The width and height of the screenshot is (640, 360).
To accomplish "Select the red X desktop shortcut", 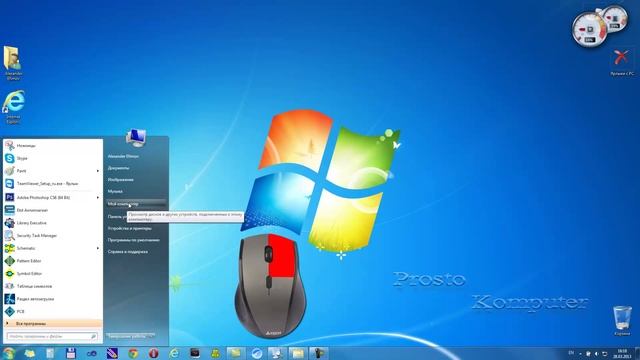I will 622,62.
